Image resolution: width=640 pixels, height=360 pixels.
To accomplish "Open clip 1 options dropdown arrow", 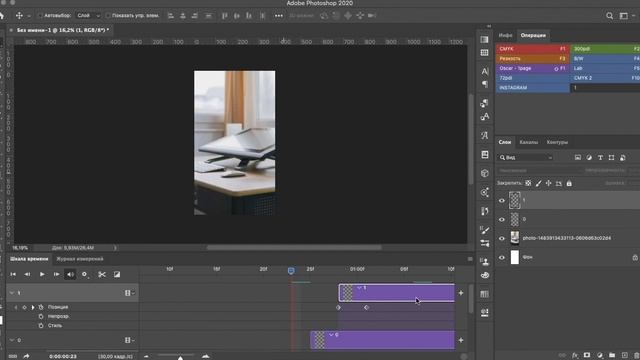I will [x=359, y=288].
